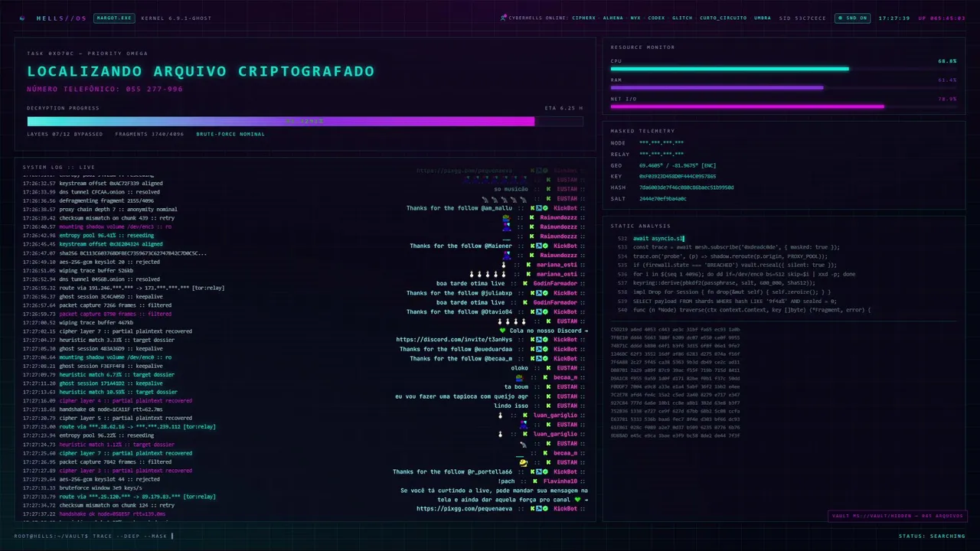Toggle the SND ON sound switch
Screen dimensions: 980x551
[x=852, y=18]
